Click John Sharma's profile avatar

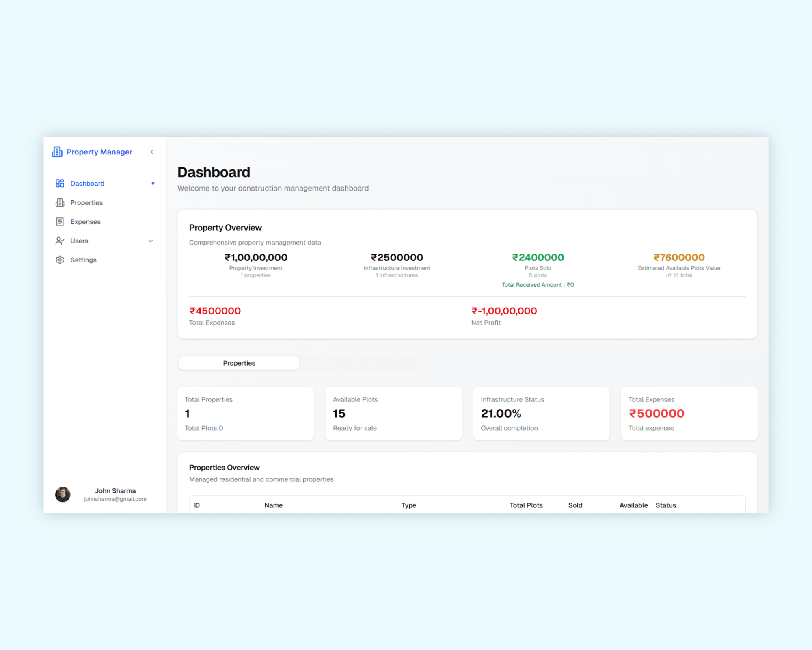coord(63,494)
